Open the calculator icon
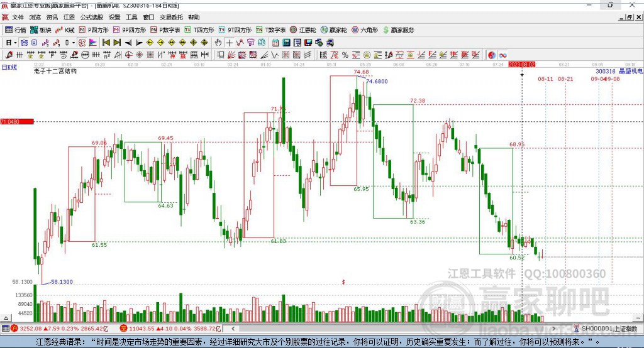The height and width of the screenshot is (348, 644). [x=286, y=43]
